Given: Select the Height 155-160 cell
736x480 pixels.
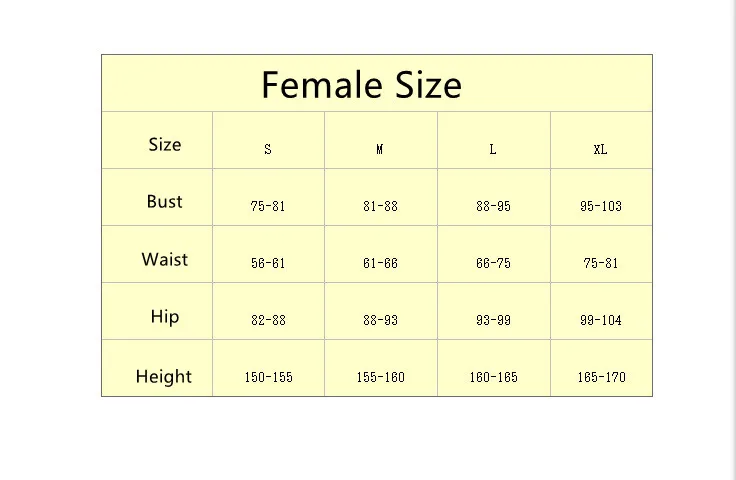Looking at the screenshot, I should click(x=380, y=377).
